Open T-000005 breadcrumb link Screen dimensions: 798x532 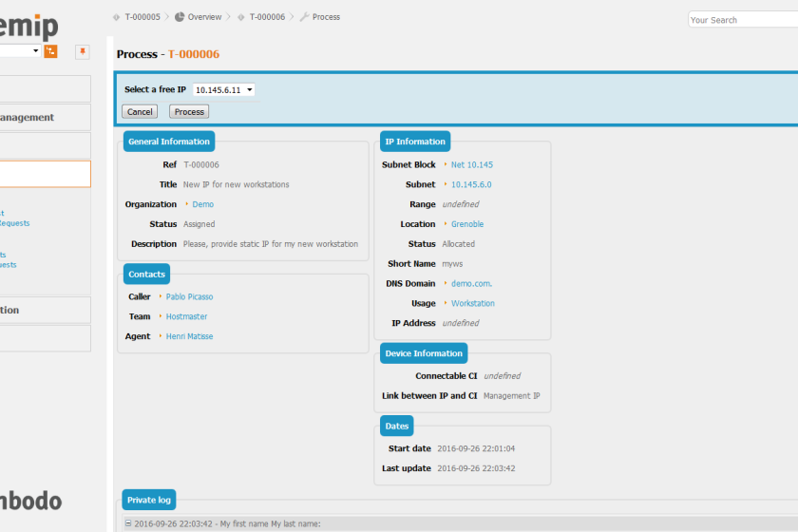pos(142,17)
